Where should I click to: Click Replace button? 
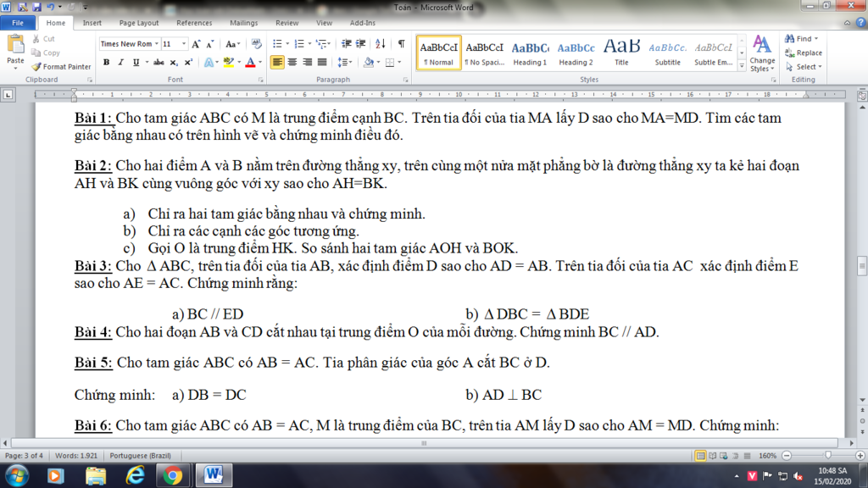pos(804,53)
